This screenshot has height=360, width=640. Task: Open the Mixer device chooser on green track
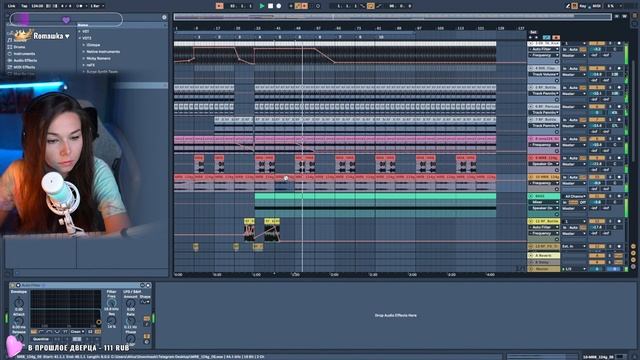click(x=544, y=202)
